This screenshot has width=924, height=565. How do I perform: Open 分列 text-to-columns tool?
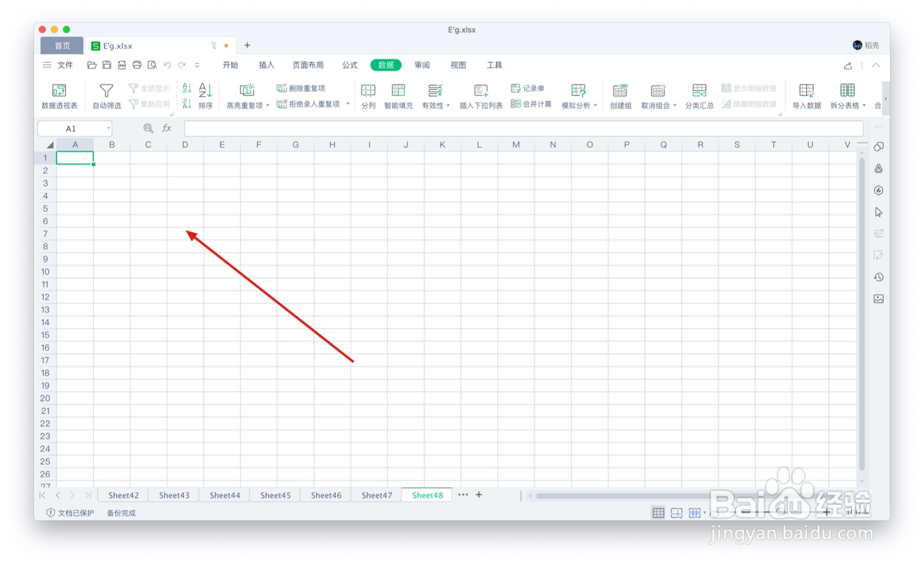pyautogui.click(x=368, y=96)
